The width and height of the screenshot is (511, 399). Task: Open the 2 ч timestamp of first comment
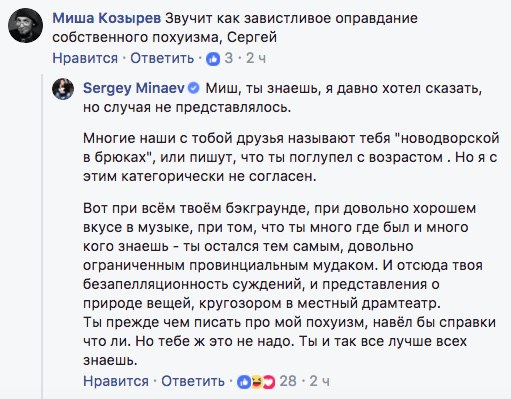[256, 58]
